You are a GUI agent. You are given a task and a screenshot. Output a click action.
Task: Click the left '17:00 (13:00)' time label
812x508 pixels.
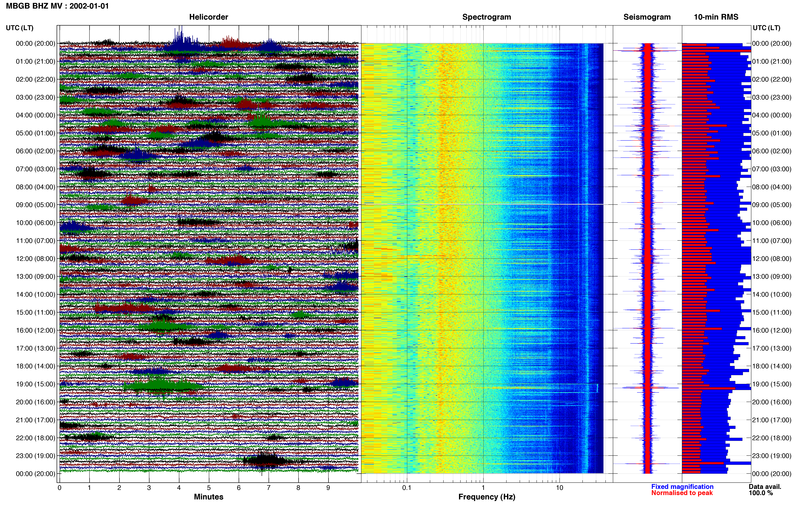click(x=35, y=348)
